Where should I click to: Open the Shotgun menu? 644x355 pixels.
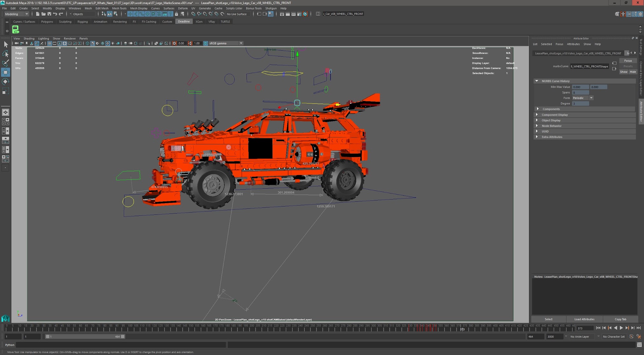271,8
